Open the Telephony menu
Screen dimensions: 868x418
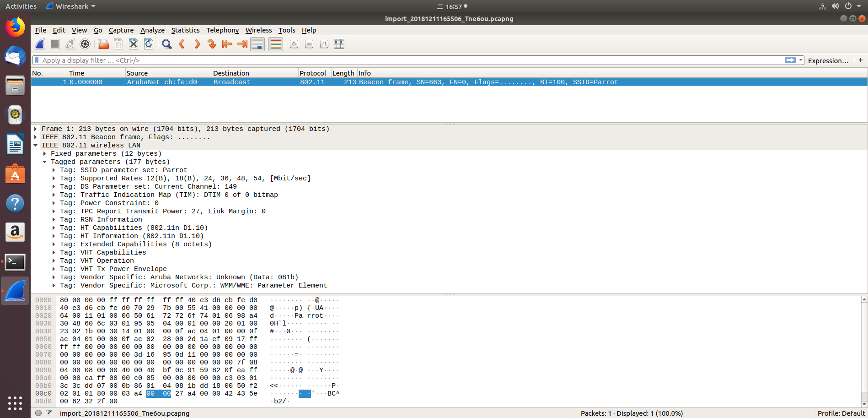coord(222,30)
